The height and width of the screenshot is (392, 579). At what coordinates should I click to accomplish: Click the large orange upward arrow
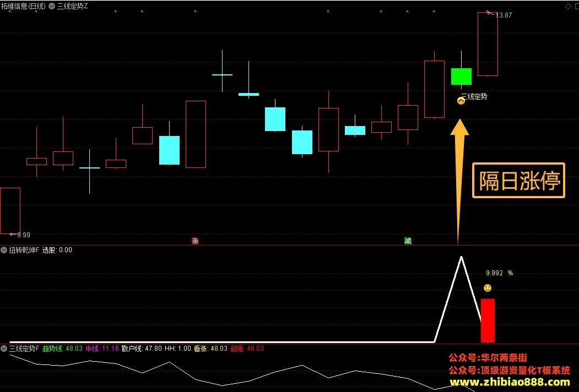(459, 181)
